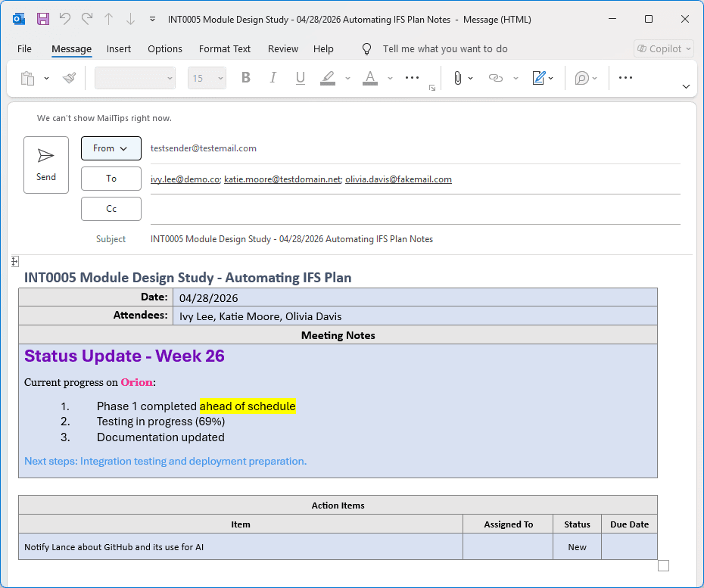Screen dimensions: 704x588
Task: Show more formatting options ellipsis
Action: point(412,78)
